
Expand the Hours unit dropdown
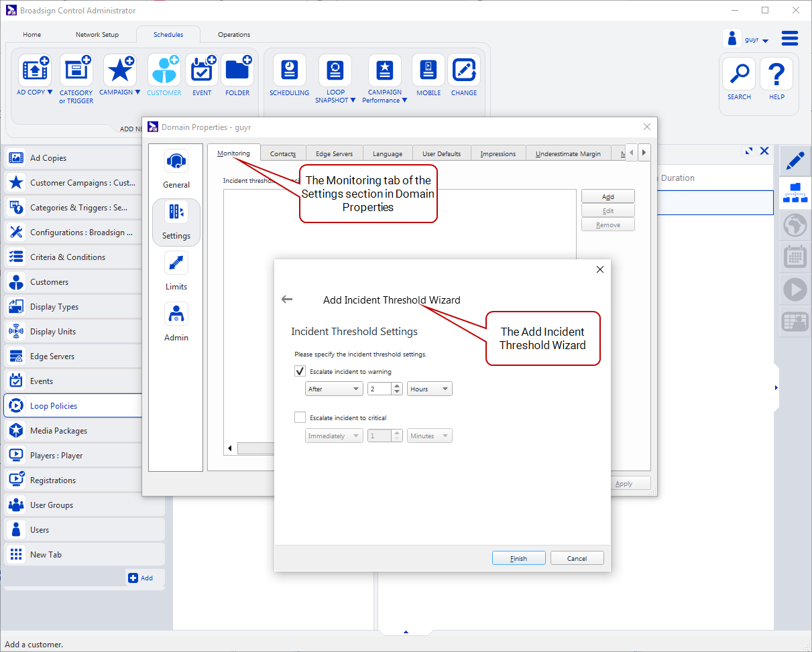pyautogui.click(x=429, y=389)
